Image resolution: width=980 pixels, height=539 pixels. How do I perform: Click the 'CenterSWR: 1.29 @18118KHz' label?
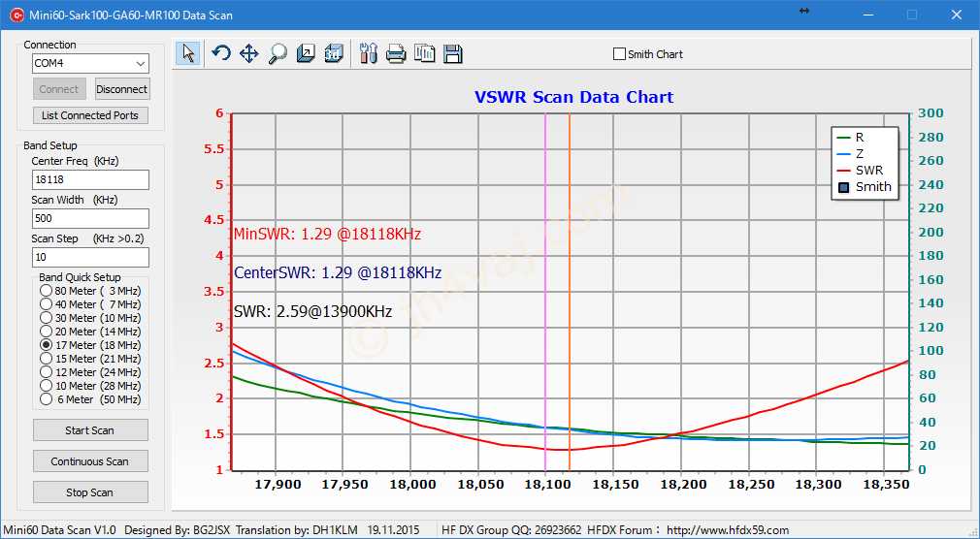(x=338, y=273)
